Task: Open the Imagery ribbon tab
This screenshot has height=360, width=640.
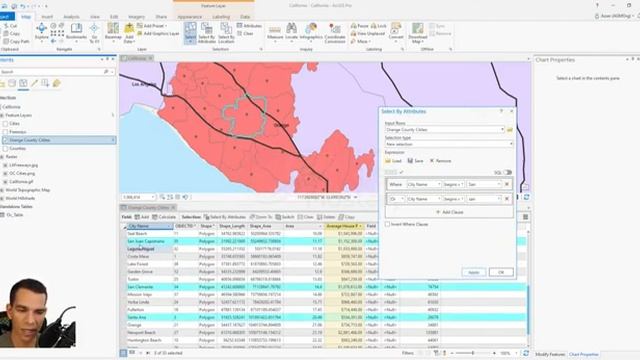Action: [x=137, y=17]
